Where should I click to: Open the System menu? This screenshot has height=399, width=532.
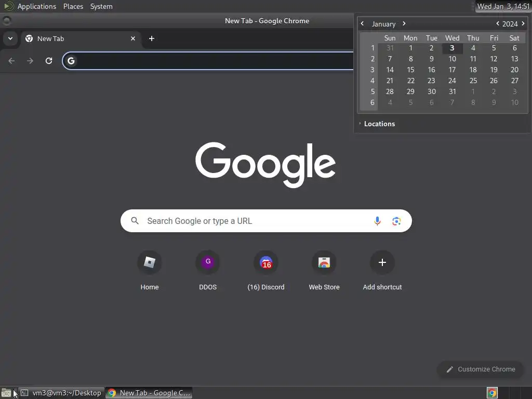click(x=101, y=6)
